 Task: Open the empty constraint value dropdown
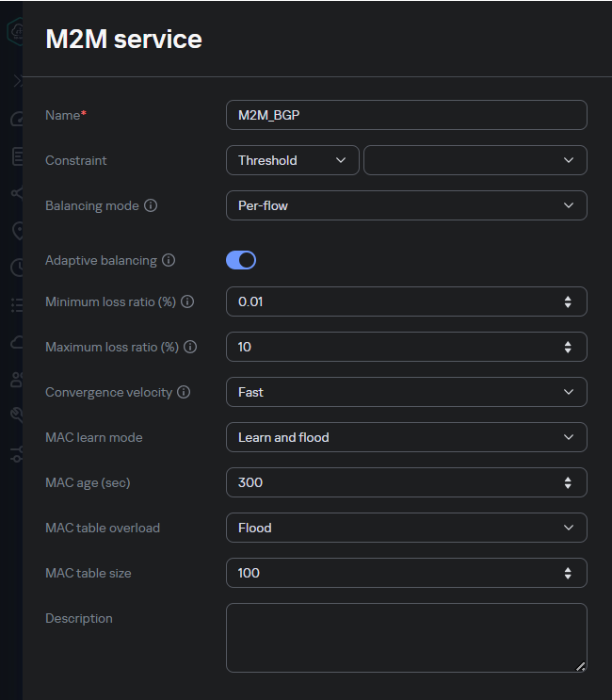(475, 160)
